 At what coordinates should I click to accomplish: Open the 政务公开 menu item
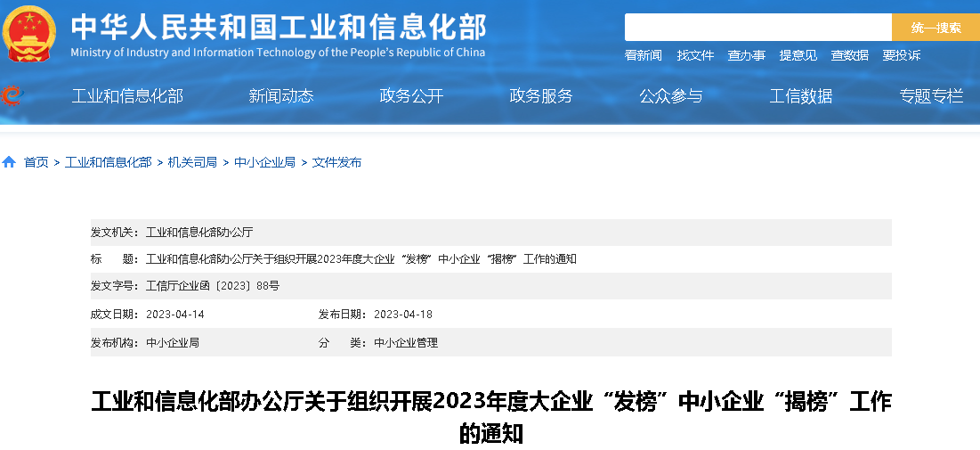pos(411,96)
